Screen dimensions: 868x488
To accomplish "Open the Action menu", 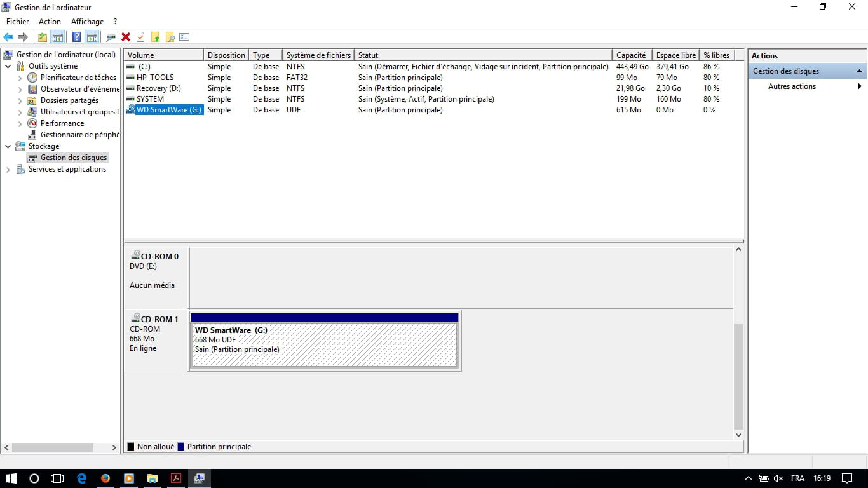I will coord(50,22).
